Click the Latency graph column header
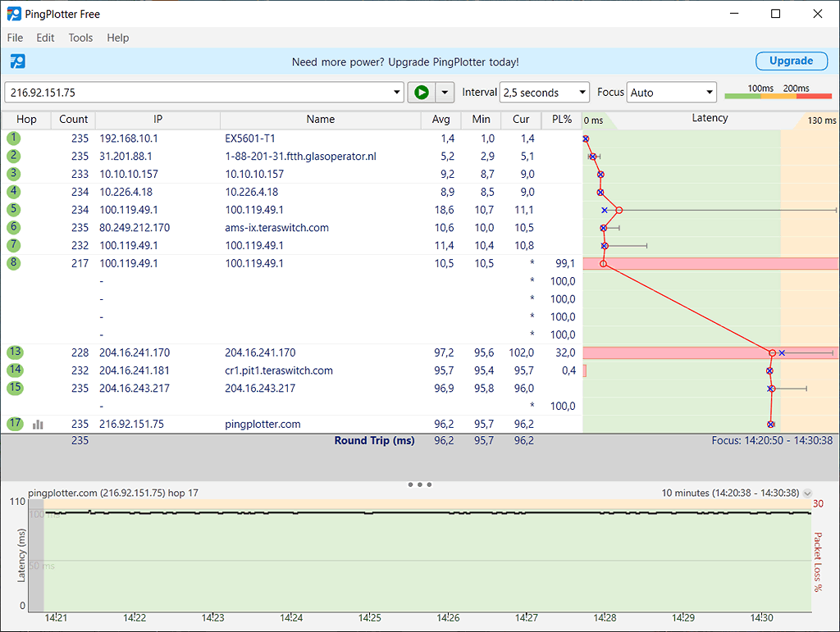This screenshot has height=632, width=840. click(x=710, y=118)
